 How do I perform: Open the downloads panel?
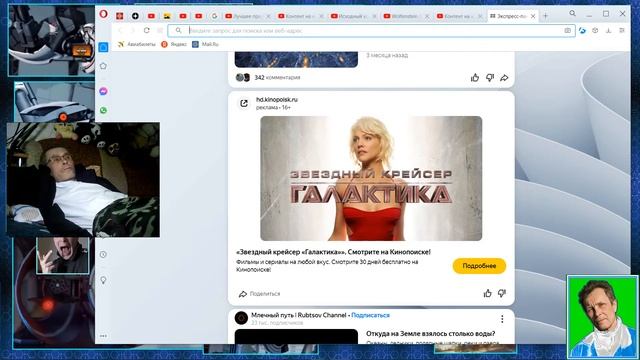point(608,31)
